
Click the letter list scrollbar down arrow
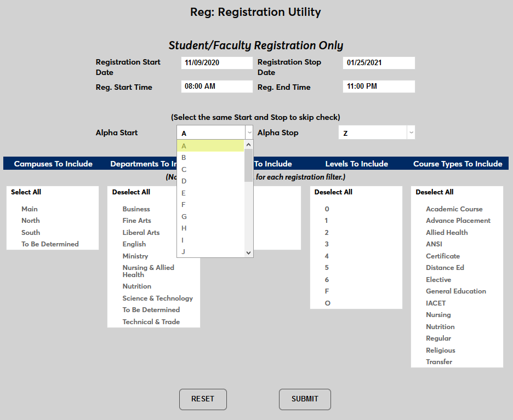click(249, 253)
